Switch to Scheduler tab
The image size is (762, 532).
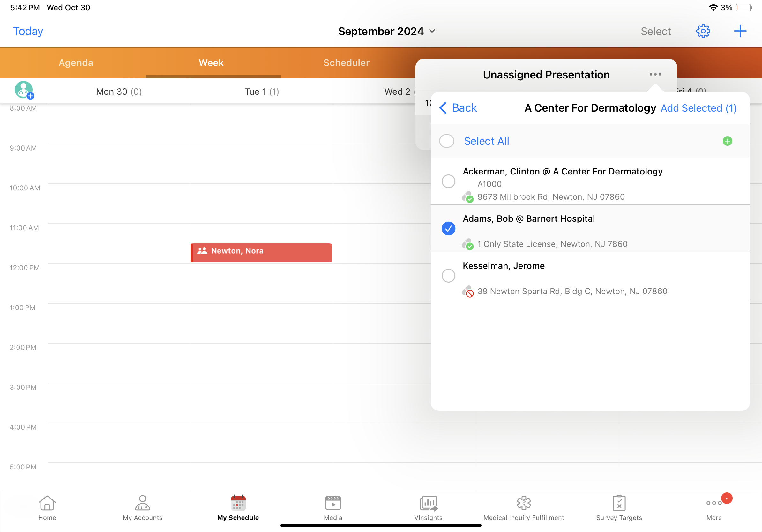tap(346, 63)
